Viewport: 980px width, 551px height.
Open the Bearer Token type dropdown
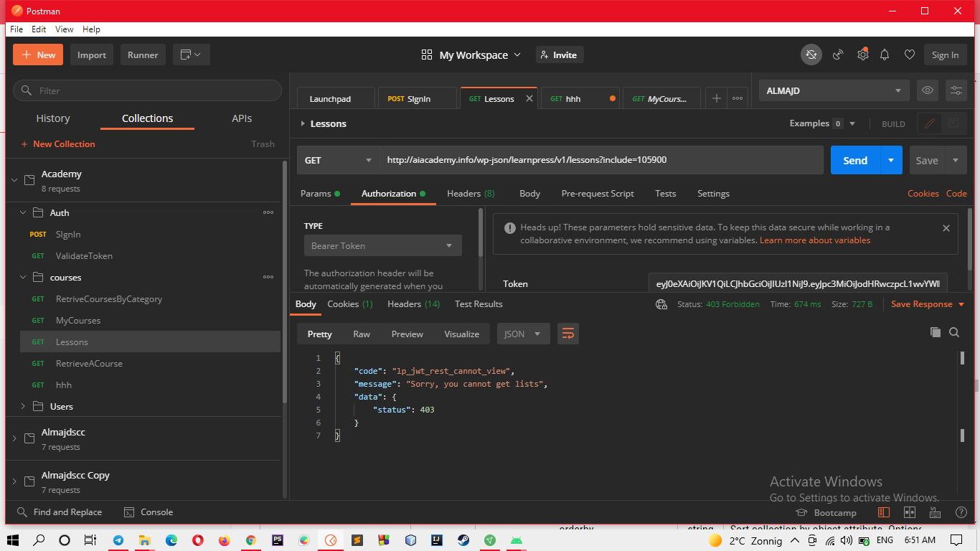[382, 246]
